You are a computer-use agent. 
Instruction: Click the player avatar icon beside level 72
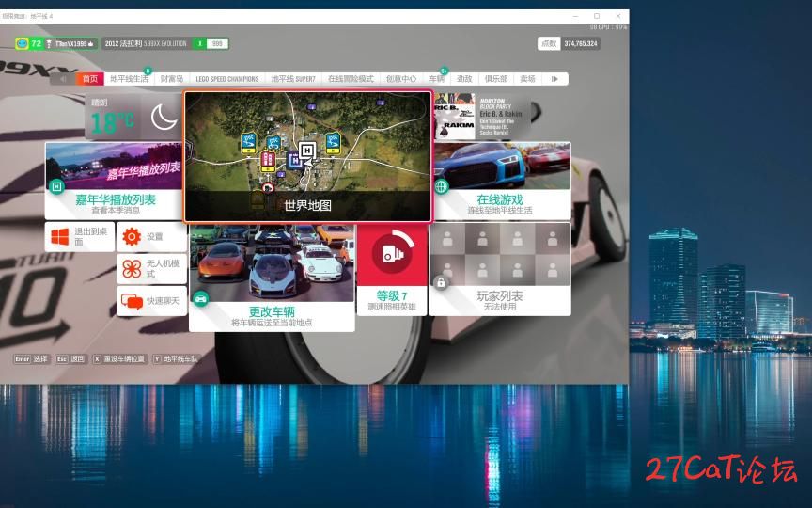22,43
